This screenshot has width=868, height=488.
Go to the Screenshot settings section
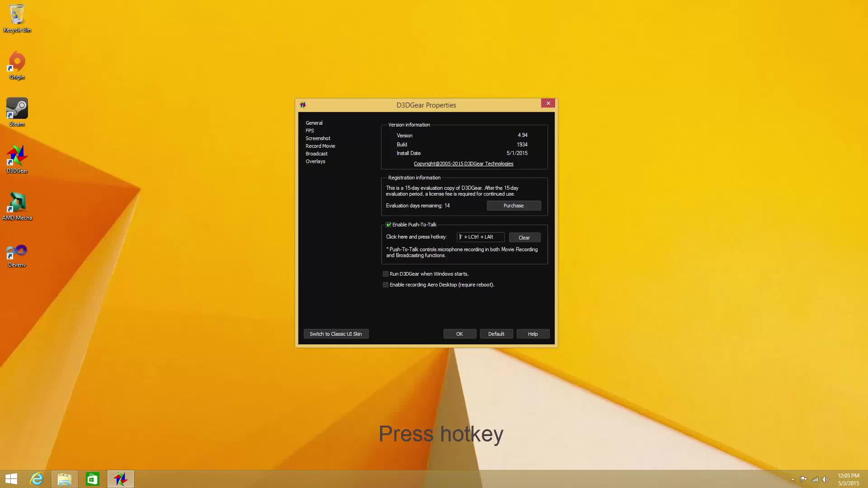(x=318, y=138)
